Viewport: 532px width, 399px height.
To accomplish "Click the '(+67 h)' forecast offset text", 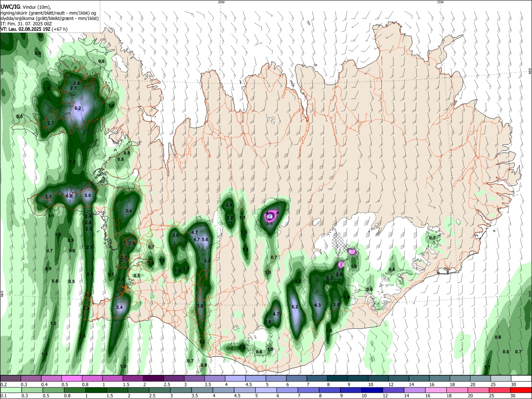I will [x=60, y=29].
